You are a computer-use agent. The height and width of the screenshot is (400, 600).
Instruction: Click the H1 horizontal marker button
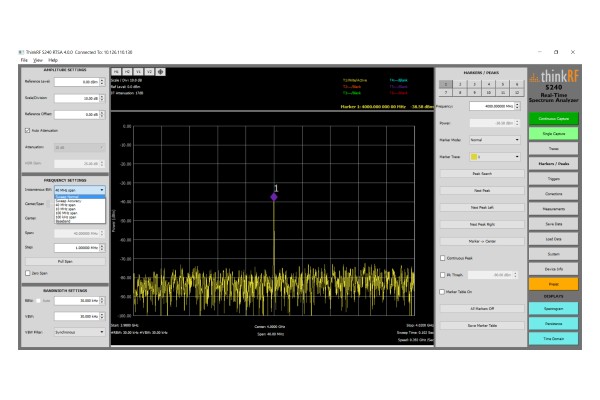[116, 72]
